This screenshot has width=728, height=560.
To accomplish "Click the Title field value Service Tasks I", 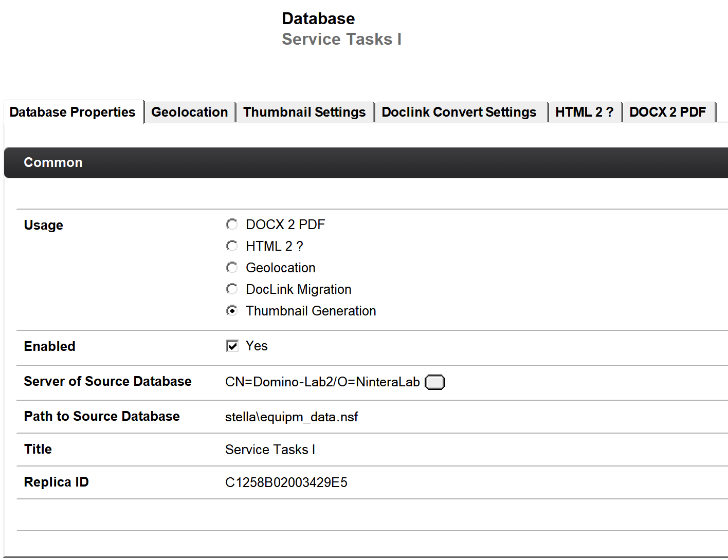I will [x=270, y=450].
